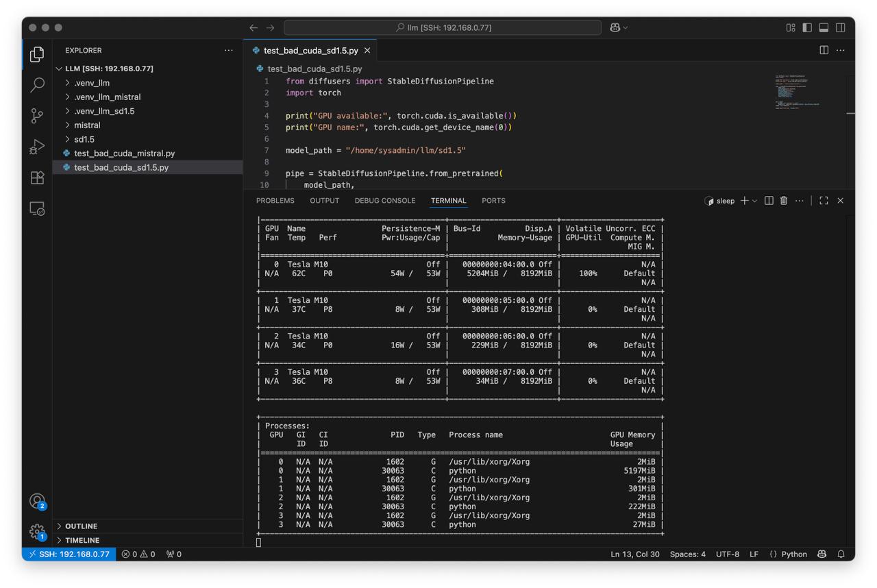This screenshot has height=588, width=877.
Task: Open the Copilot chat icon in title bar
Action: point(615,27)
